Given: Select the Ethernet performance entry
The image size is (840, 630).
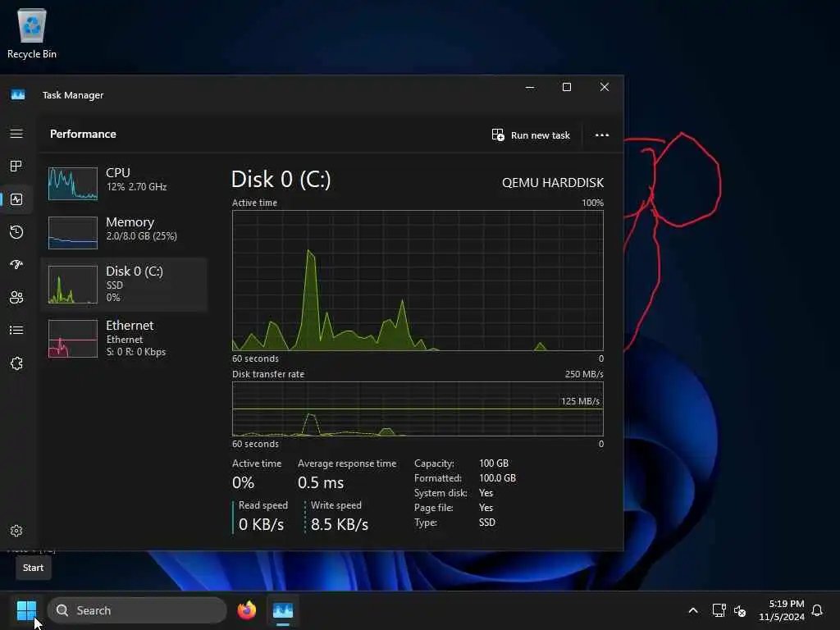Looking at the screenshot, I should coord(125,339).
